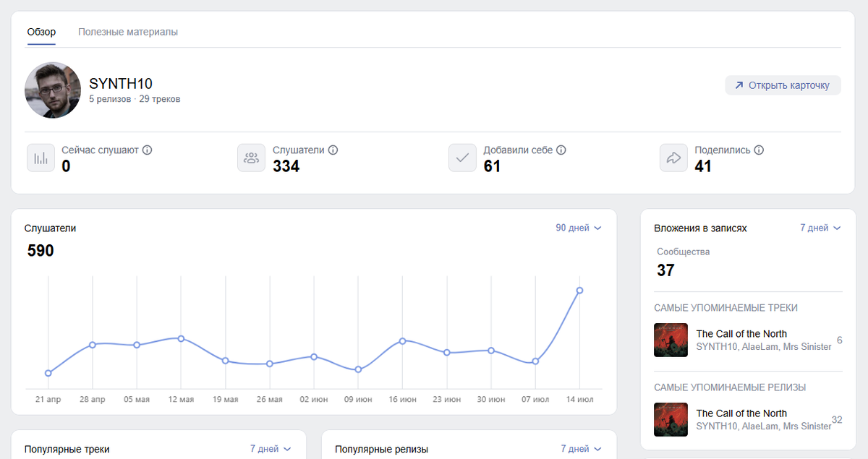Click '5 релизов · 29 треков' text
The image size is (868, 459).
click(x=135, y=99)
